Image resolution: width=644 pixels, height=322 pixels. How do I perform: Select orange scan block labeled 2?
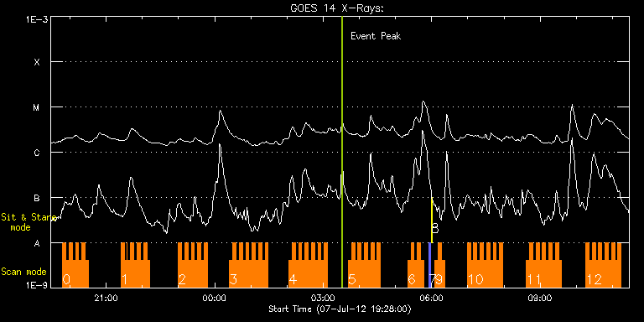click(x=193, y=265)
